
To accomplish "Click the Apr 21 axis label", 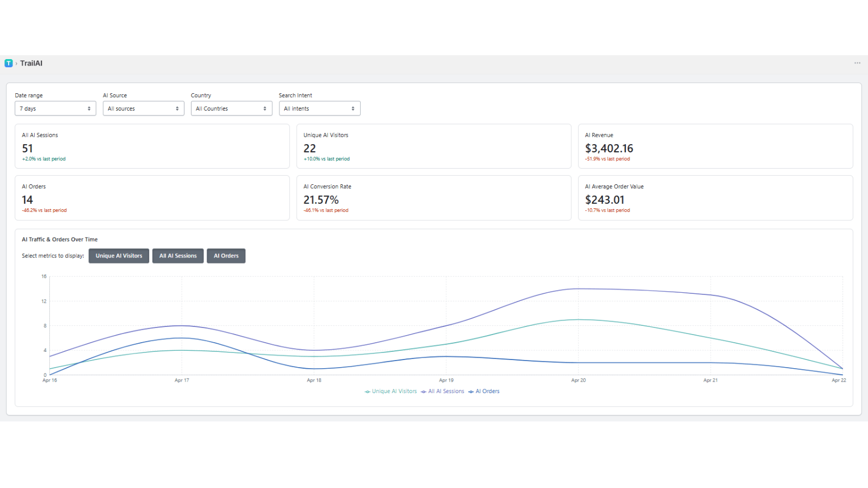I will pyautogui.click(x=711, y=380).
